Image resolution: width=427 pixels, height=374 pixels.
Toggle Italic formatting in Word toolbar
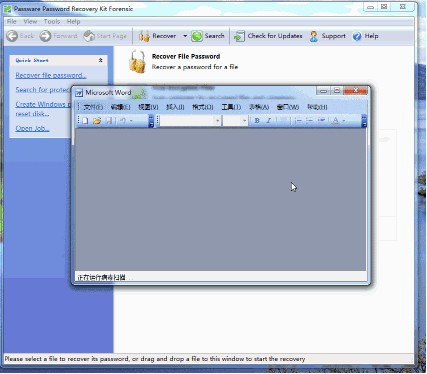tap(268, 121)
